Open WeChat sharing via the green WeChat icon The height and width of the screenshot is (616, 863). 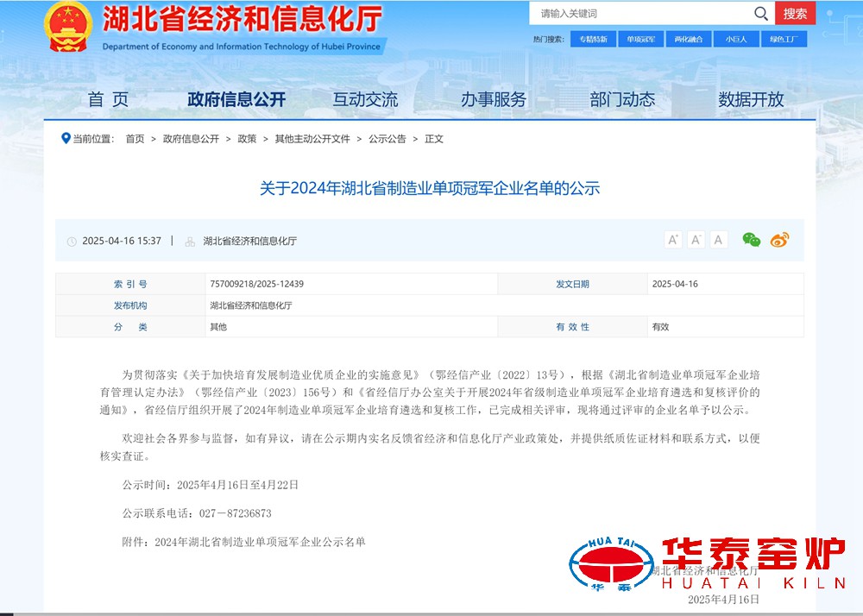point(750,239)
